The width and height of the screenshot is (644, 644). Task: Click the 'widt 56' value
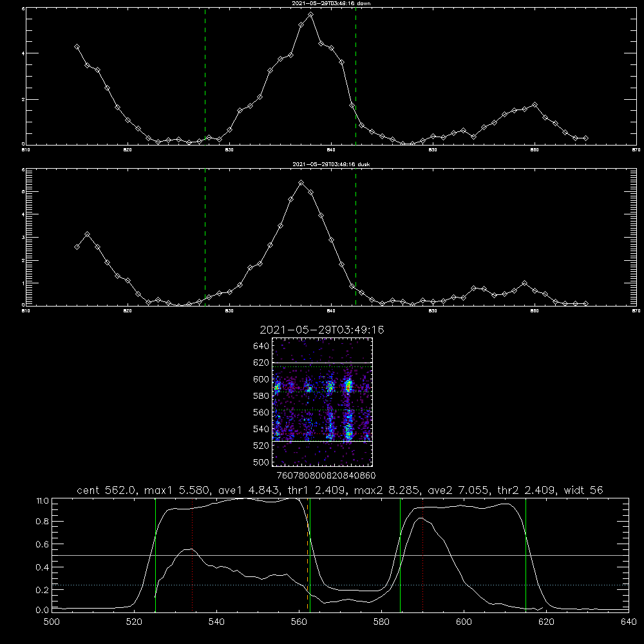(x=583, y=490)
